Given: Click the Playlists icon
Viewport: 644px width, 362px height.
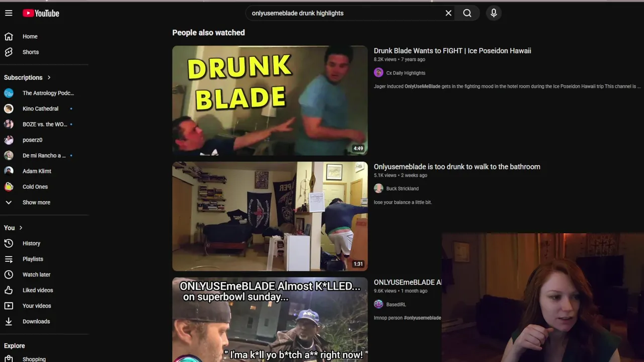Looking at the screenshot, I should click(9, 259).
